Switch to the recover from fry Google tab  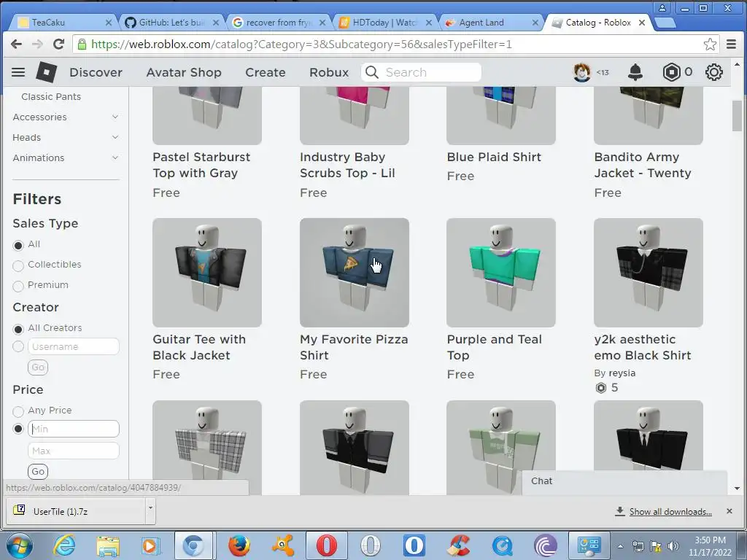(x=279, y=23)
